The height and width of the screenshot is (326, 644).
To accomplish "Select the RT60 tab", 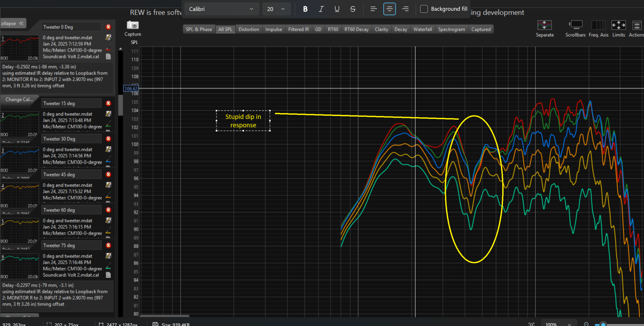I will (x=333, y=29).
